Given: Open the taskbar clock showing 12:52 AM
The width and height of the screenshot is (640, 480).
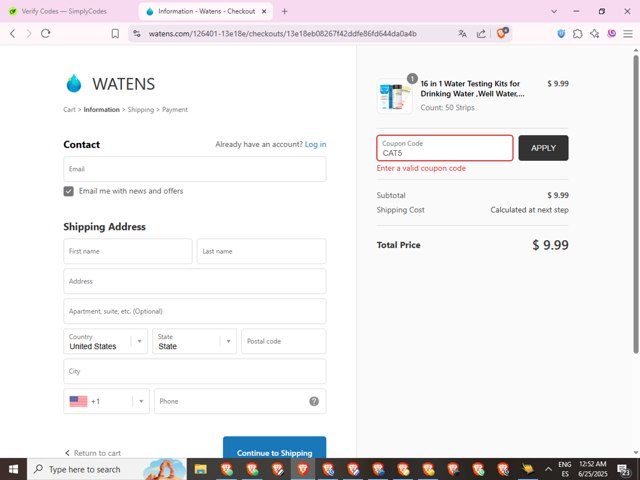Looking at the screenshot, I should (x=593, y=469).
